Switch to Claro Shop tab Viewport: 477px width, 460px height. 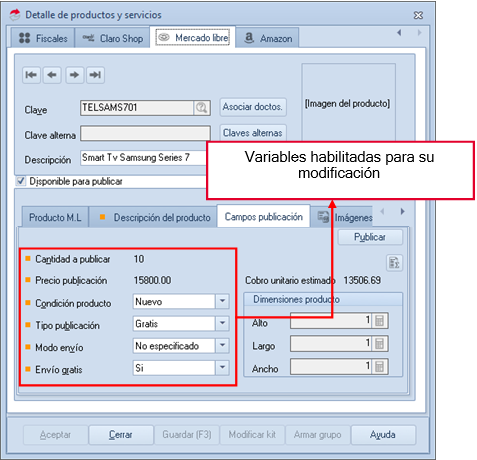tap(112, 38)
